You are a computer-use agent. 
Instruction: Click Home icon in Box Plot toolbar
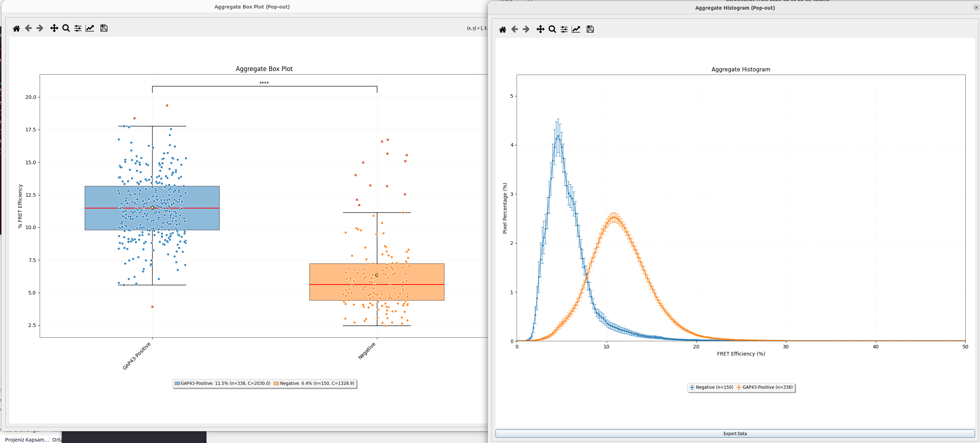tap(16, 29)
